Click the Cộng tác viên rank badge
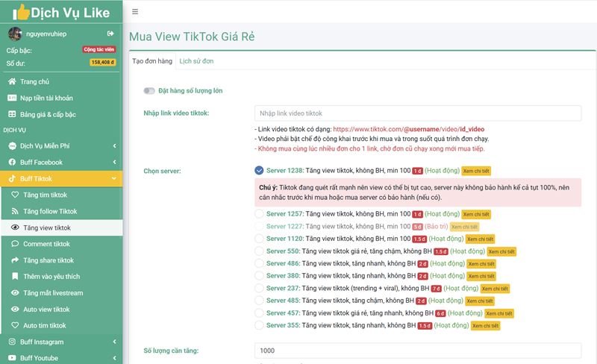Viewport: 597px width, 364px height. point(99,49)
